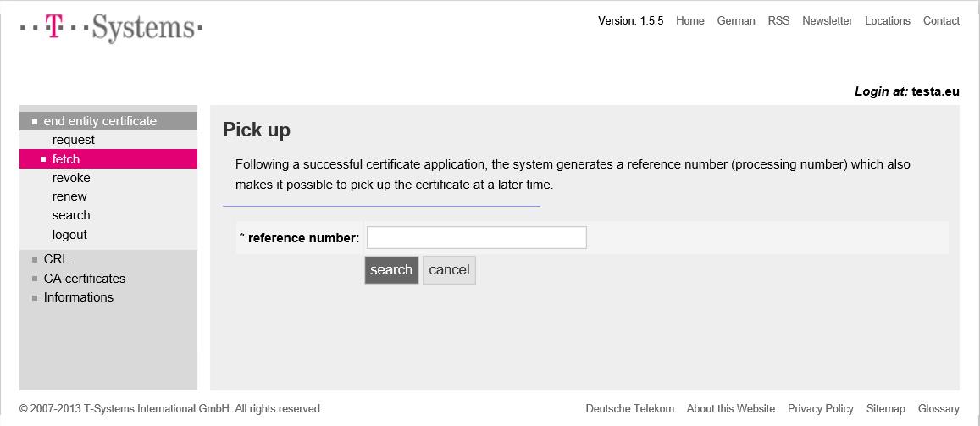Expand the CA certificates section
This screenshot has width=980, height=426.
pos(84,279)
